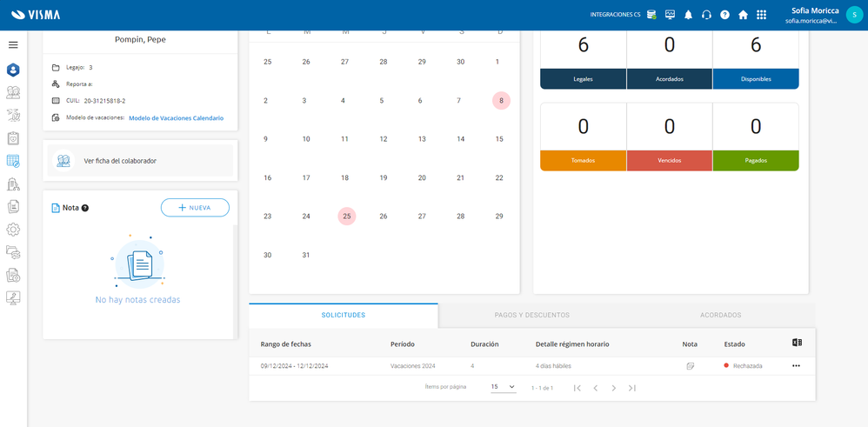Screen dimensions: 868x427
Task: Open the hamburger menu in the sidebar
Action: 13,45
